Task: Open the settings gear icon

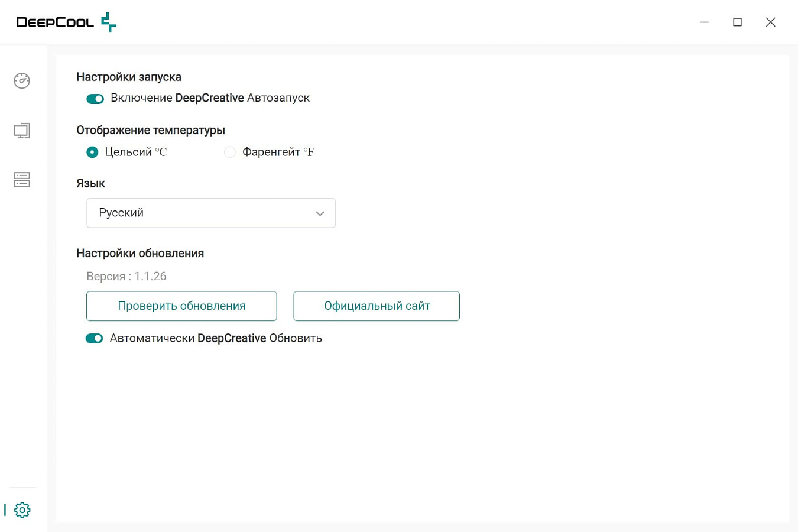Action: tap(22, 510)
